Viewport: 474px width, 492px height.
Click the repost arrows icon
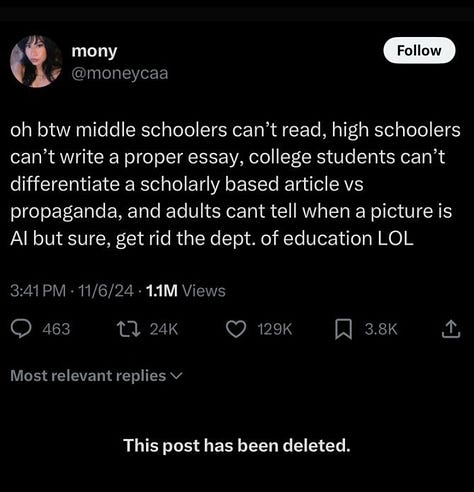(128, 329)
